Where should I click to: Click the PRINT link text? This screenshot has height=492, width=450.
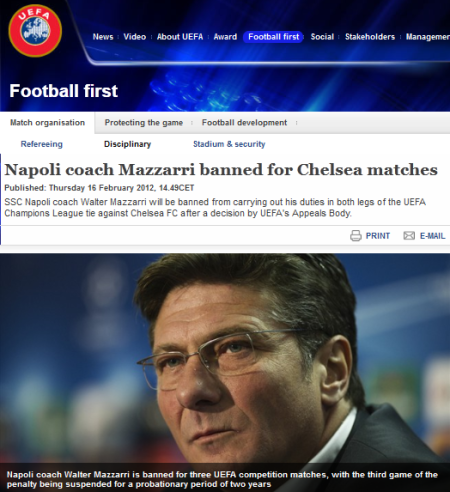(x=378, y=236)
